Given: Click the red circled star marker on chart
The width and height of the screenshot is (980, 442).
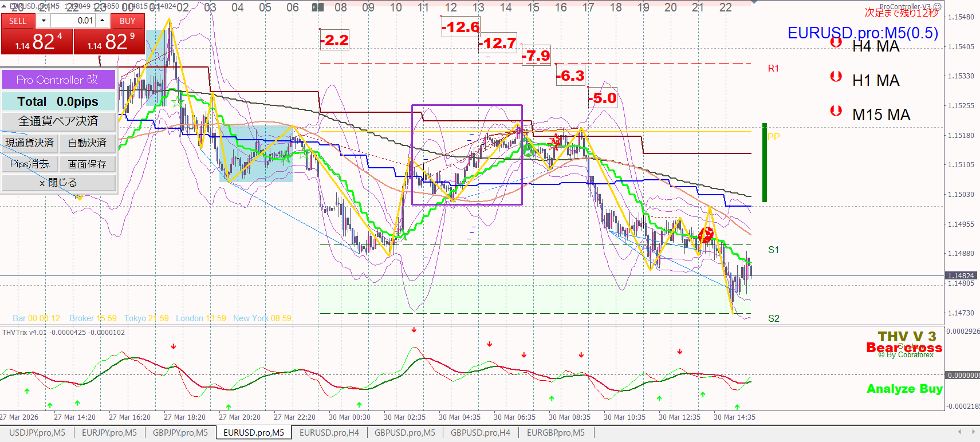Looking at the screenshot, I should point(706,234).
